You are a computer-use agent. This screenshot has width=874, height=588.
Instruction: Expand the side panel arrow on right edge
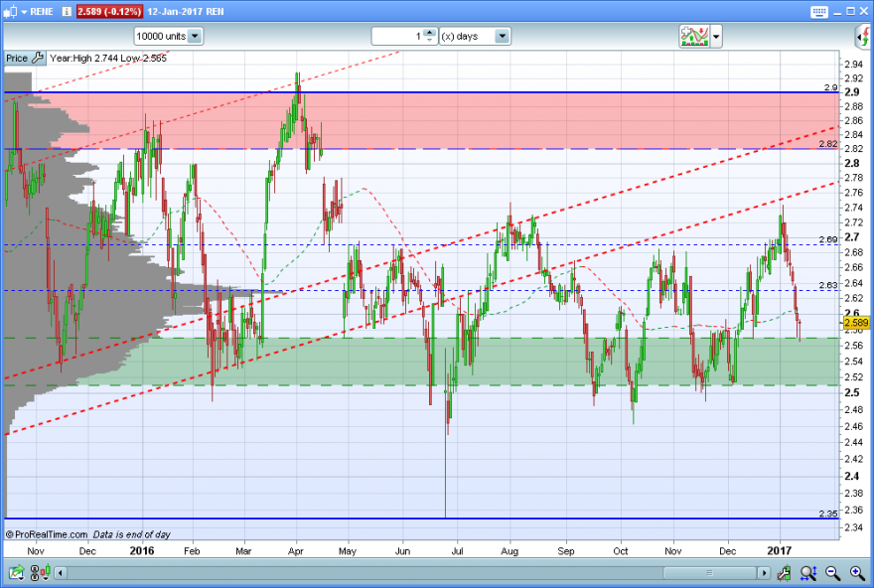pyautogui.click(x=863, y=37)
